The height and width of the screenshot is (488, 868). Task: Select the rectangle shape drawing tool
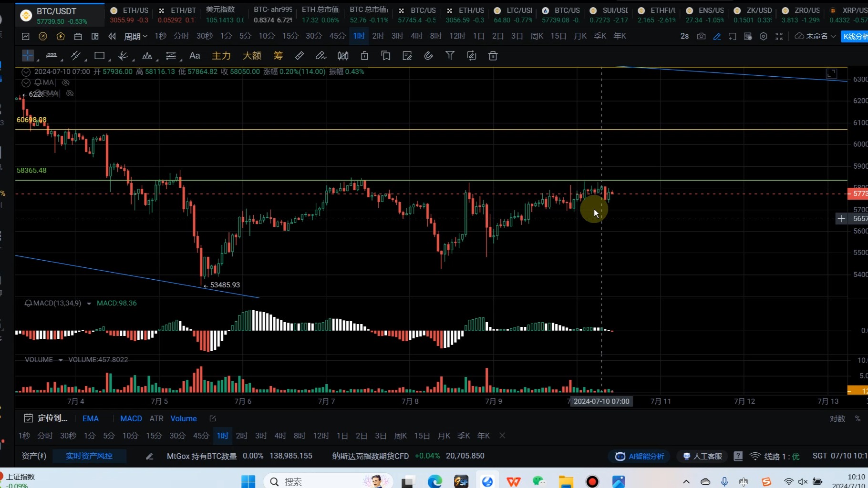(99, 56)
